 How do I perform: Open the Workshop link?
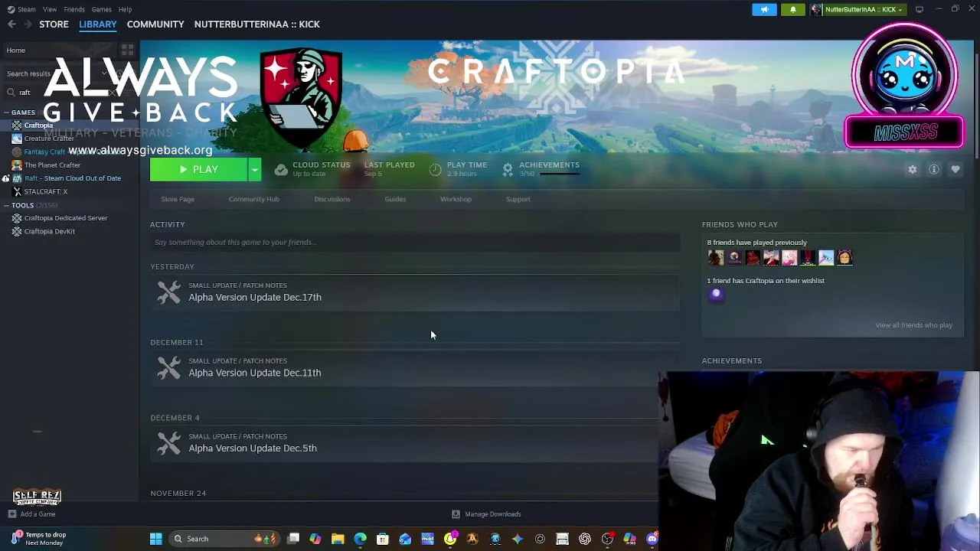point(456,199)
